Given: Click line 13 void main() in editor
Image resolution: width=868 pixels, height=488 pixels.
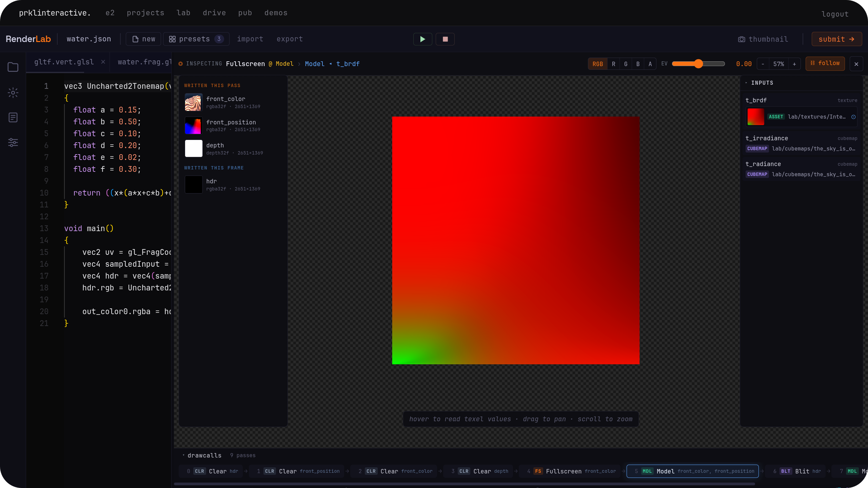Looking at the screenshot, I should pos(89,228).
